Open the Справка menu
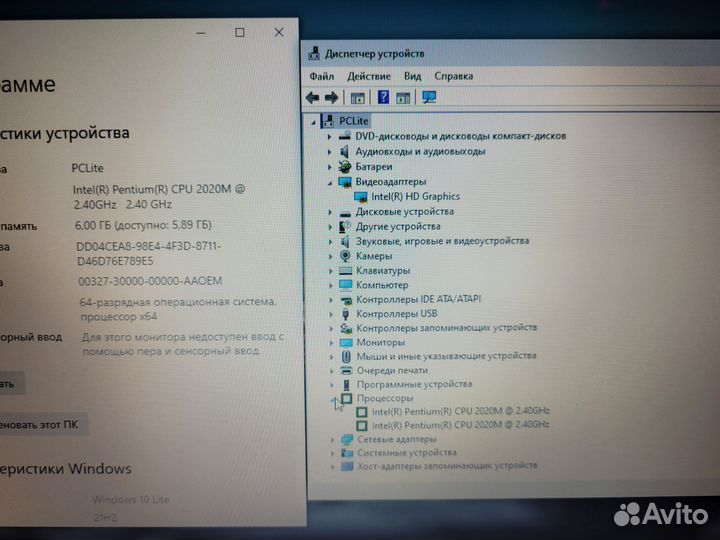 point(454,76)
